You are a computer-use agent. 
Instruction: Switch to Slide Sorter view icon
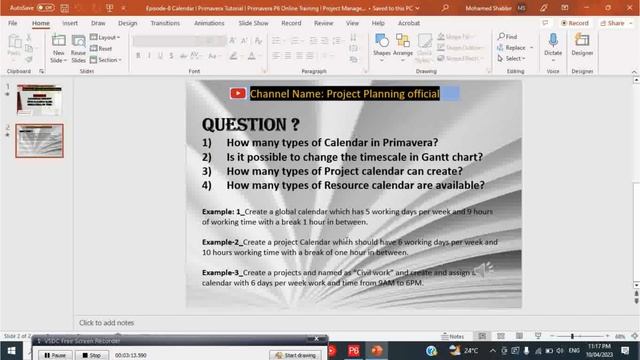coord(501,336)
